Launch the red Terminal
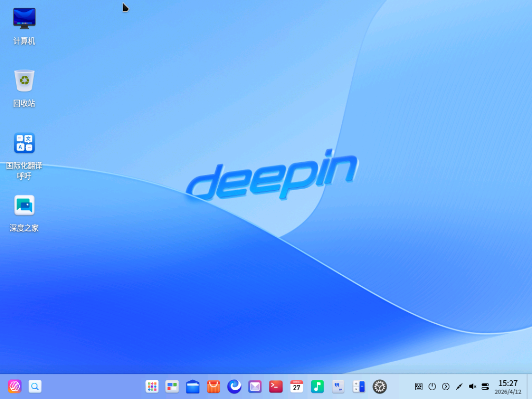This screenshot has width=532, height=399. coord(276,387)
